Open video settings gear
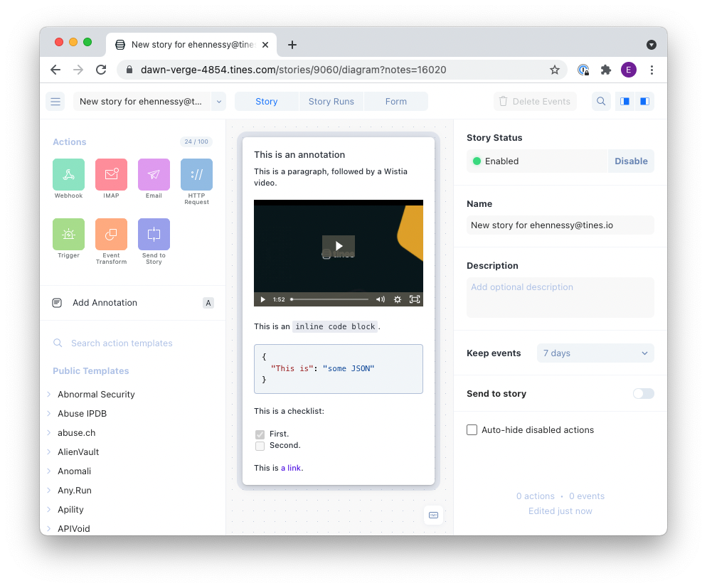This screenshot has height=588, width=707. (x=397, y=299)
